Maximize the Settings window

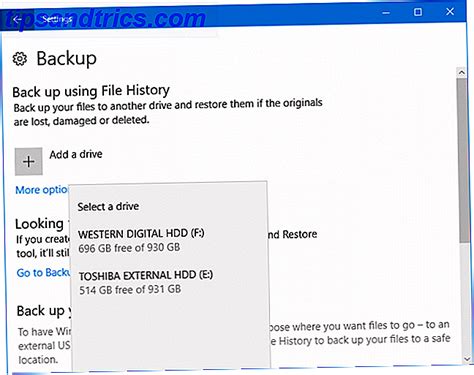(x=418, y=12)
